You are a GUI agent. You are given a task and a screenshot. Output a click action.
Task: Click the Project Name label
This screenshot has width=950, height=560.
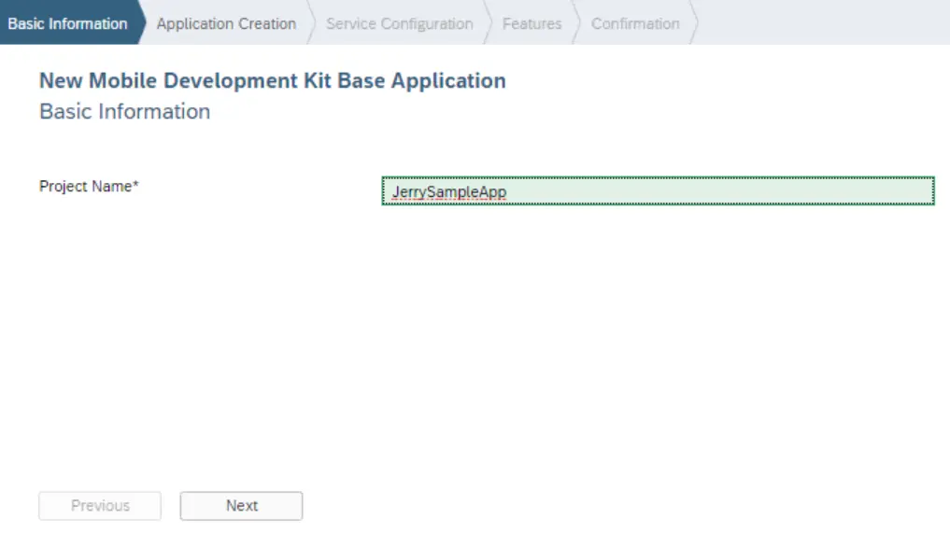(x=84, y=186)
